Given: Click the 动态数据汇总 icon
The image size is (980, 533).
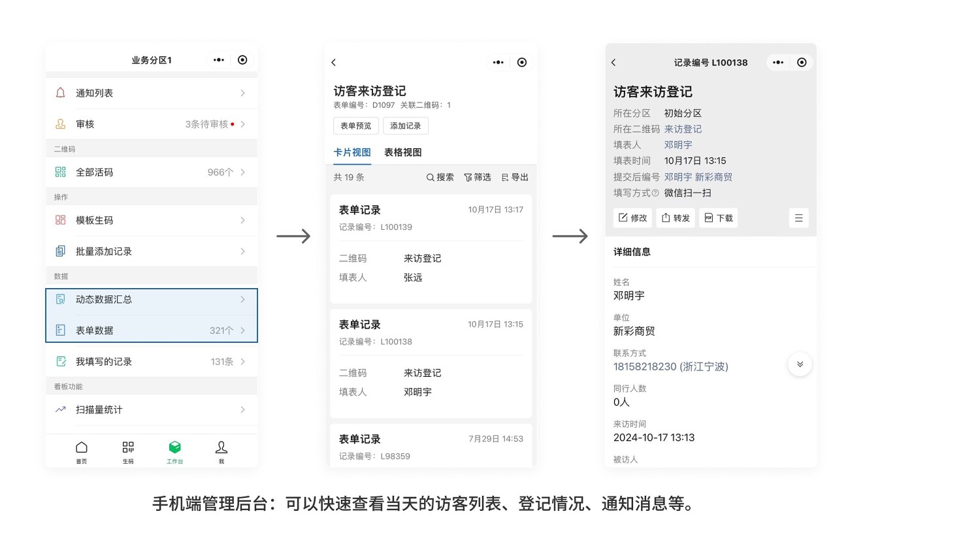Looking at the screenshot, I should pos(60,299).
